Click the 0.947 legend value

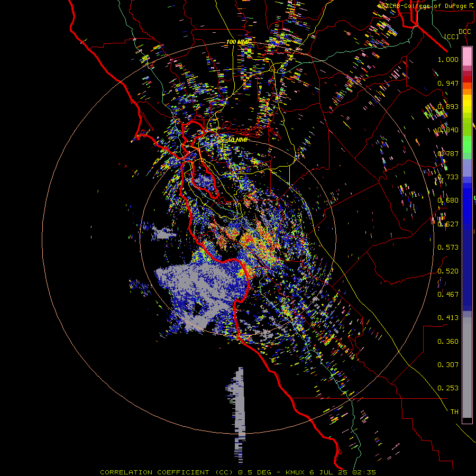pos(448,83)
